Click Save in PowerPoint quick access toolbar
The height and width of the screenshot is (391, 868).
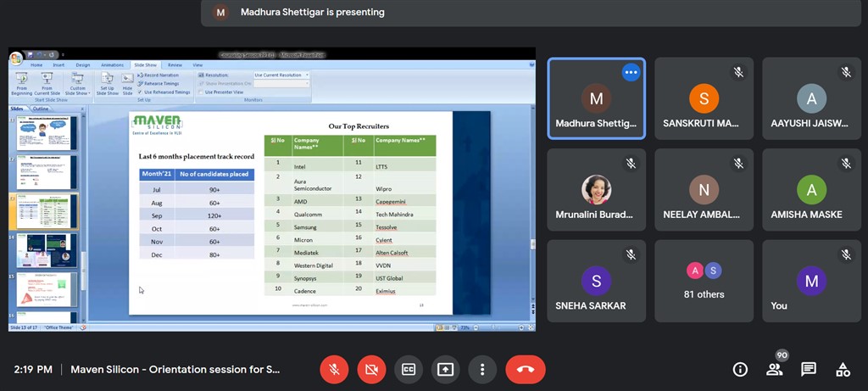[x=31, y=55]
